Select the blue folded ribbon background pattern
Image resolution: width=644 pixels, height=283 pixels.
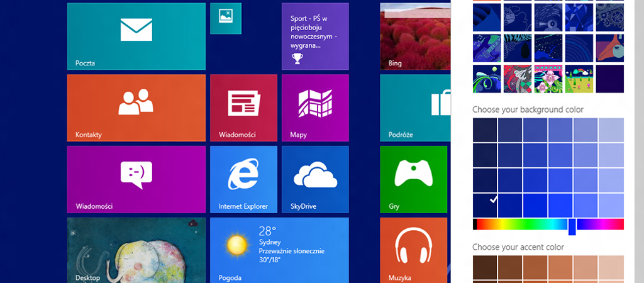click(x=487, y=17)
